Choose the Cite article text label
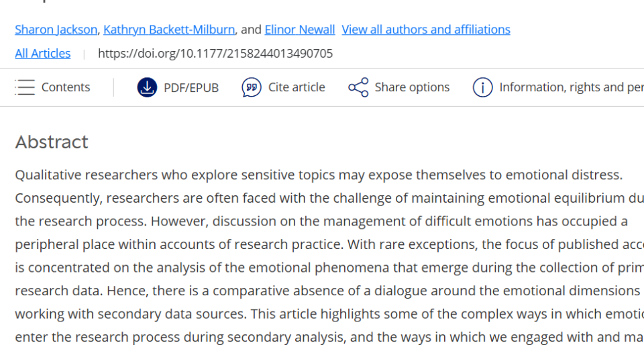The image size is (644, 347). click(x=297, y=87)
